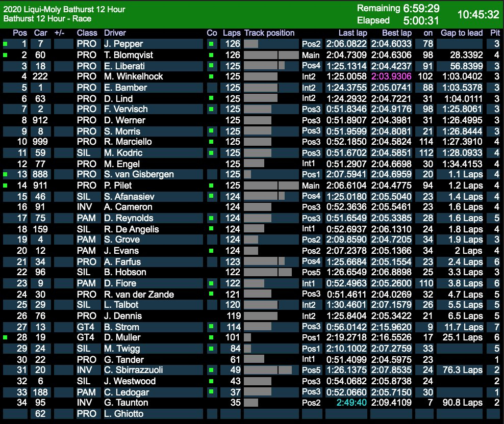Select driver L. Ghiotto

123,413
